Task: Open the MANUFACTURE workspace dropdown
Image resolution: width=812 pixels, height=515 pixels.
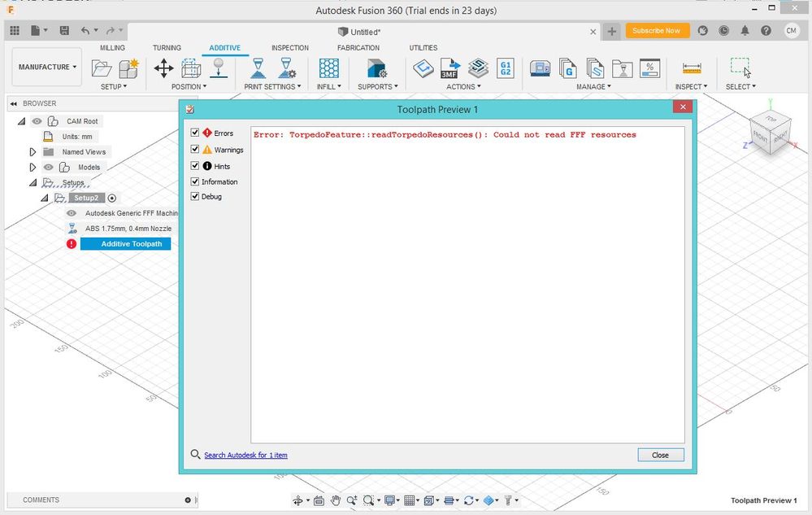Action: coord(46,67)
